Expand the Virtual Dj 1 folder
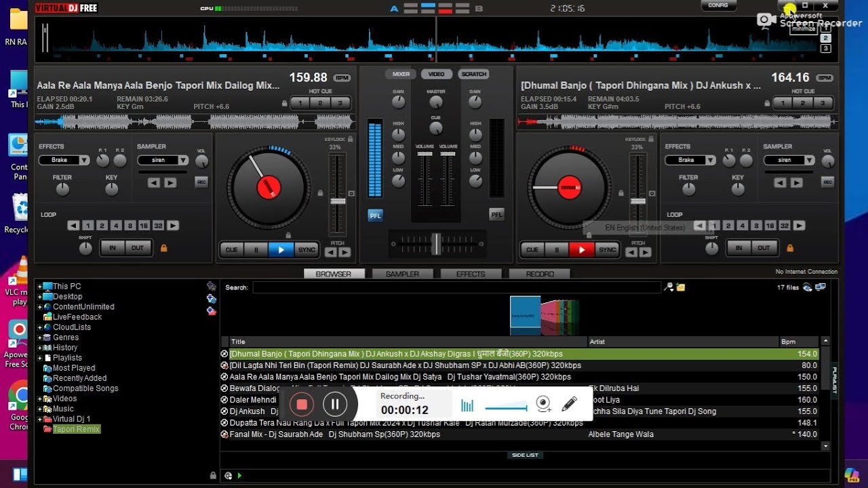 tap(40, 419)
